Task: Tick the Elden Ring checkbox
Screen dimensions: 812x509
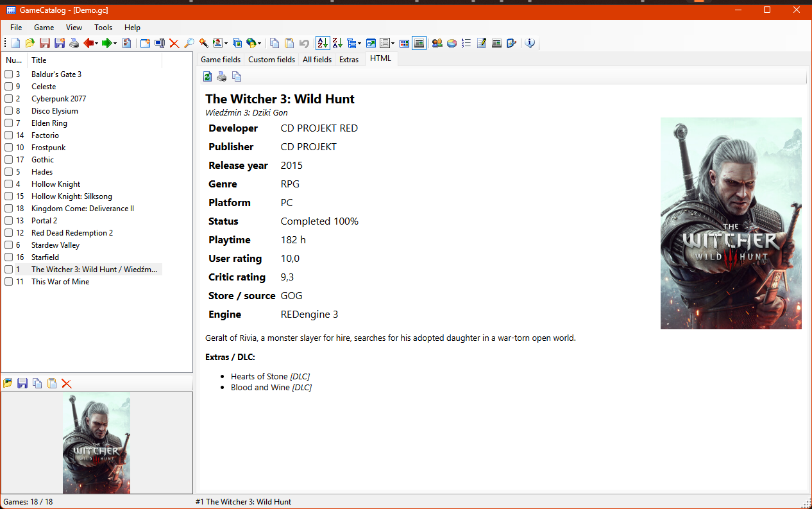Action: [x=9, y=123]
